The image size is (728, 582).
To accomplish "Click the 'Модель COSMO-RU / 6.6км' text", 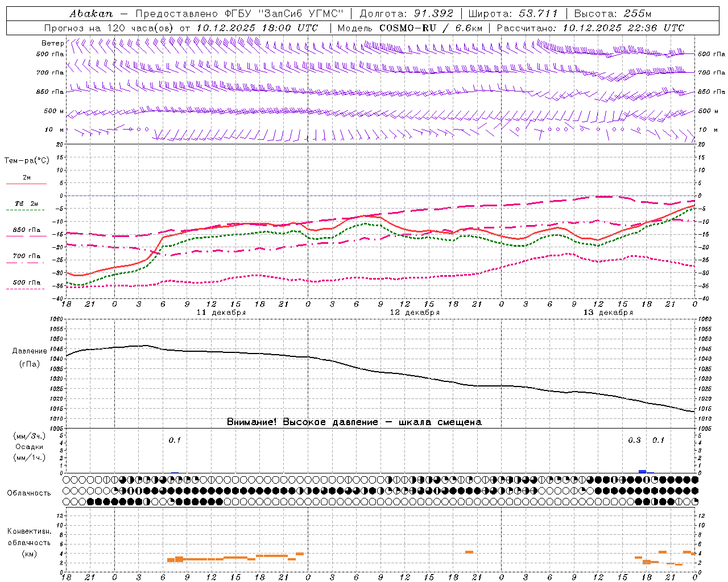I will coord(410,28).
